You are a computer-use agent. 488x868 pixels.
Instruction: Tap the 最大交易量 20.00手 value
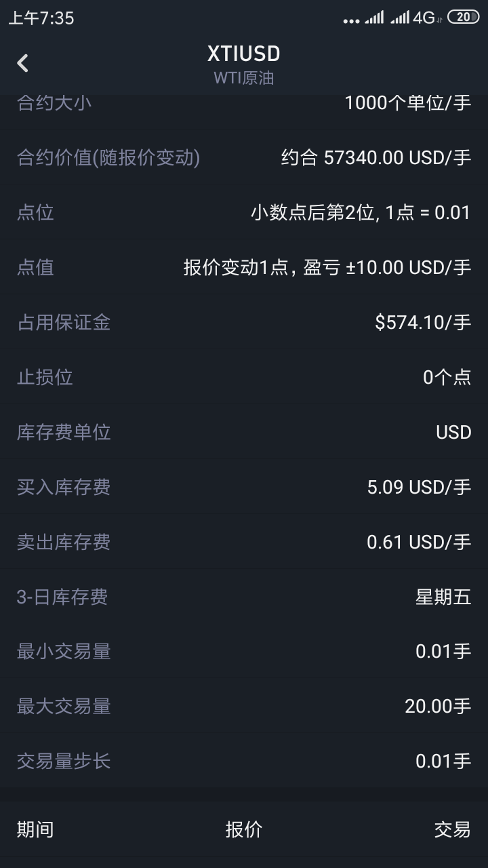[438, 707]
